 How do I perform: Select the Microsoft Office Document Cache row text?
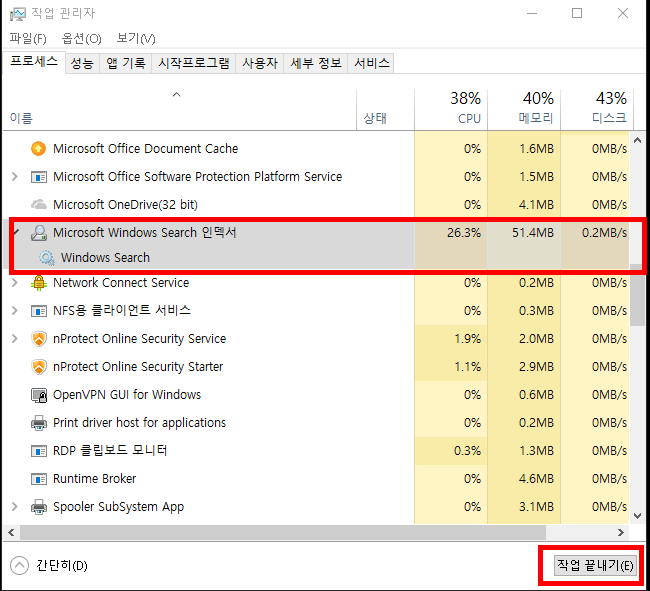[x=146, y=148]
